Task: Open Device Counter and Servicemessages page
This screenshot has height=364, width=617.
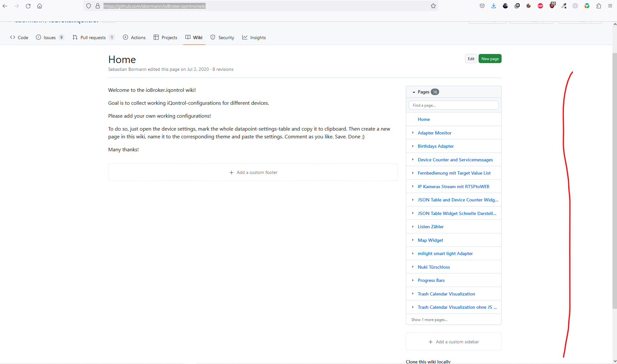Action: coord(455,160)
